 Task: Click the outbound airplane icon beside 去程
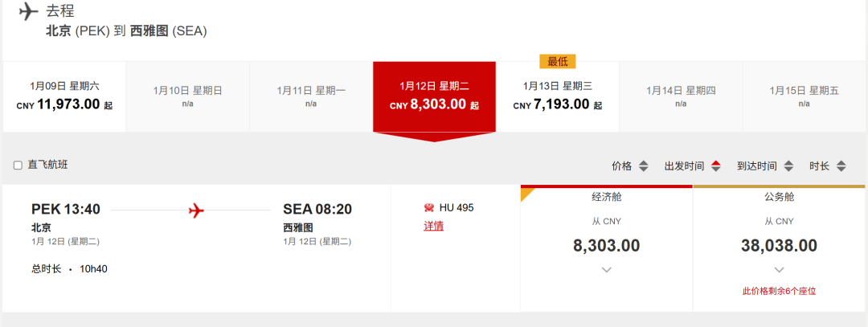tap(27, 11)
